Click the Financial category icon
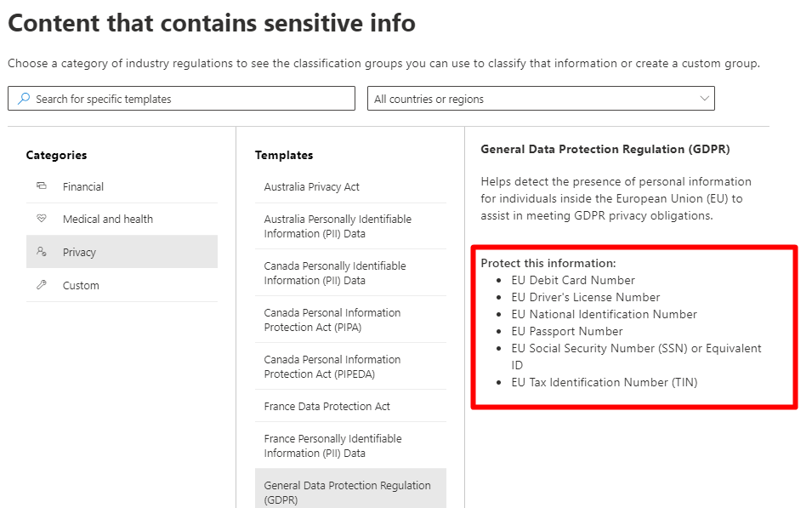Viewport: 812px width, 508px height. pyautogui.click(x=42, y=186)
